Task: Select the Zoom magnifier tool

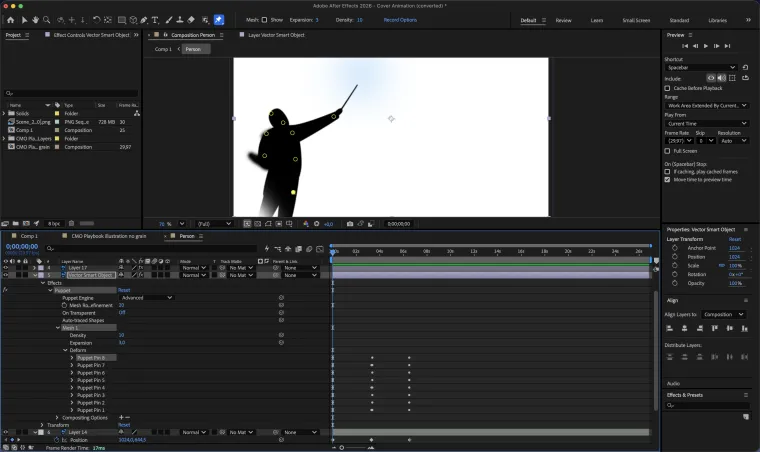Action: click(x=47, y=20)
